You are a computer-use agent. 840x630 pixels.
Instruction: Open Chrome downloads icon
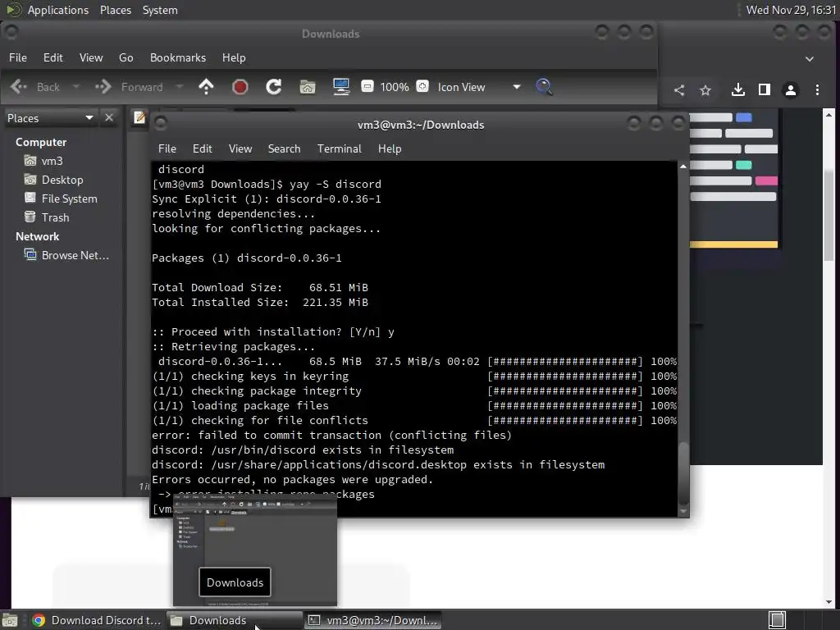[738, 90]
